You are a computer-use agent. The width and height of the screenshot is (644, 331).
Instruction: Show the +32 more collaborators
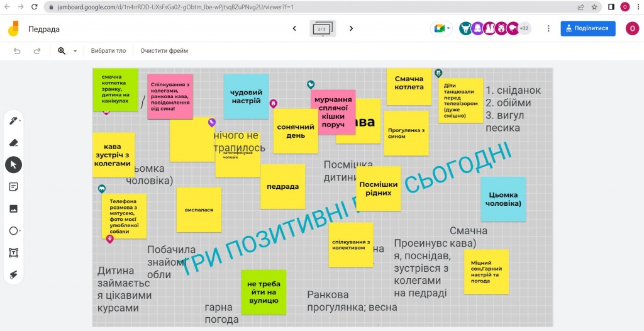(524, 28)
